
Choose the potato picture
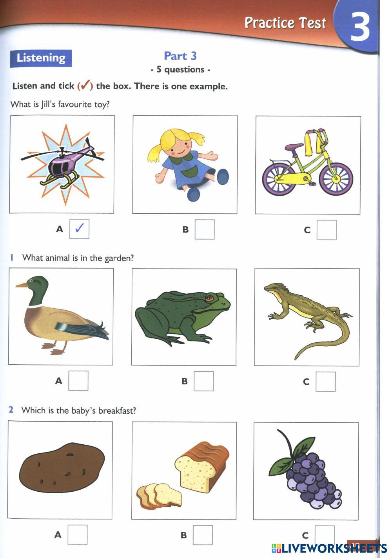point(60,470)
